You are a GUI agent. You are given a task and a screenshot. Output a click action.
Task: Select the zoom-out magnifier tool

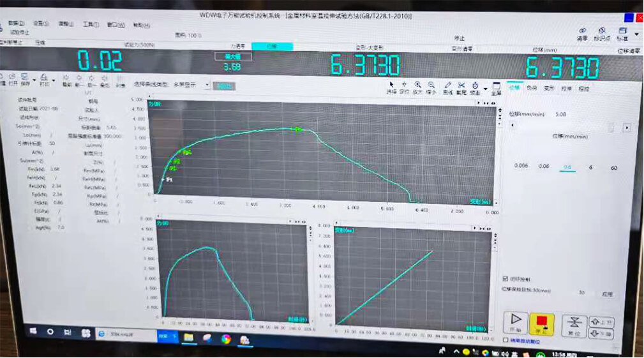[431, 86]
